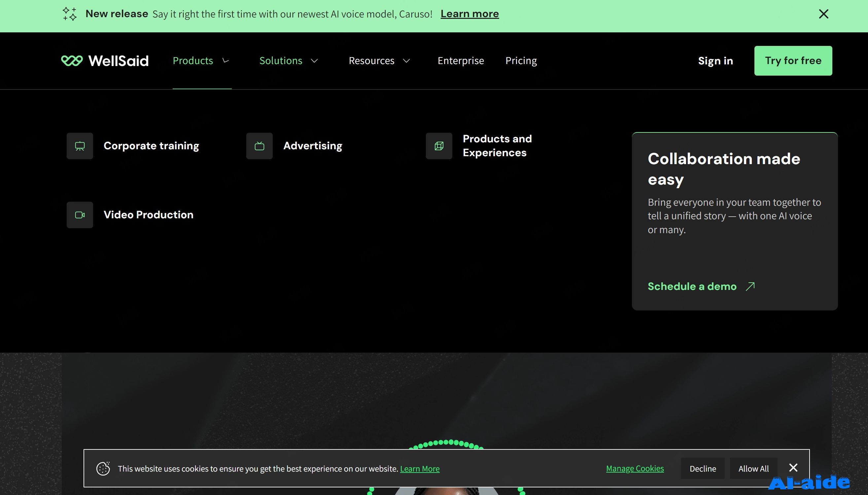Click Allow All cookies
Screen dimensions: 868x495
pyautogui.click(x=753, y=469)
